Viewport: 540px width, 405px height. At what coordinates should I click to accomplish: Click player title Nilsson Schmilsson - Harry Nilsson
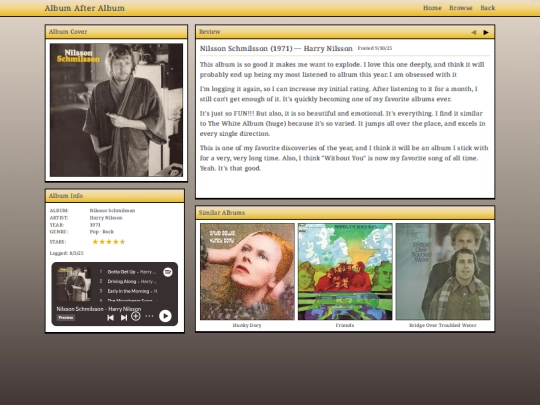click(99, 309)
